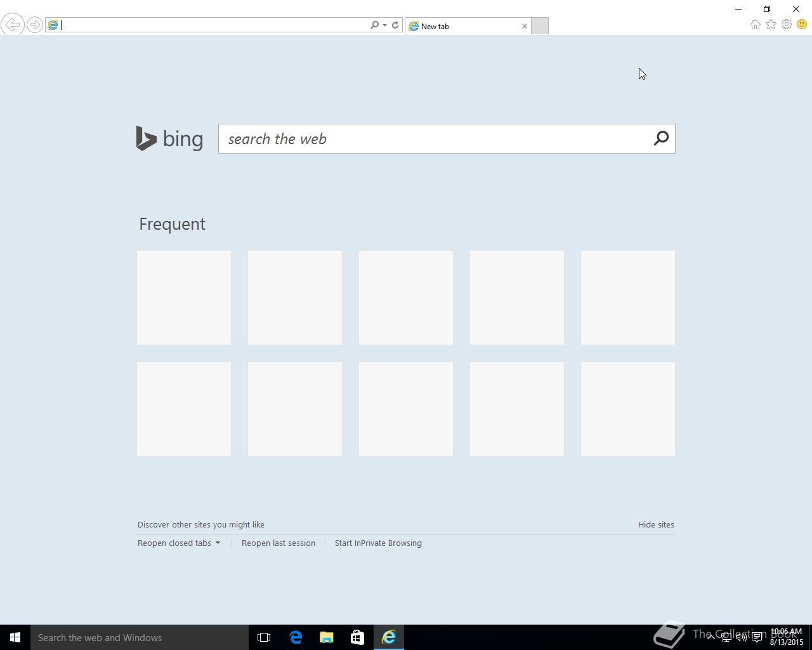Click the Hide sites link

(x=656, y=525)
